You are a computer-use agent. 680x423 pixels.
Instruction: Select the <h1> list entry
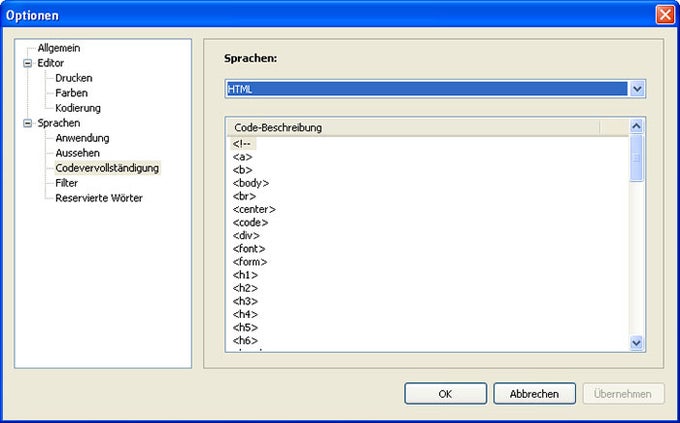[x=245, y=275]
